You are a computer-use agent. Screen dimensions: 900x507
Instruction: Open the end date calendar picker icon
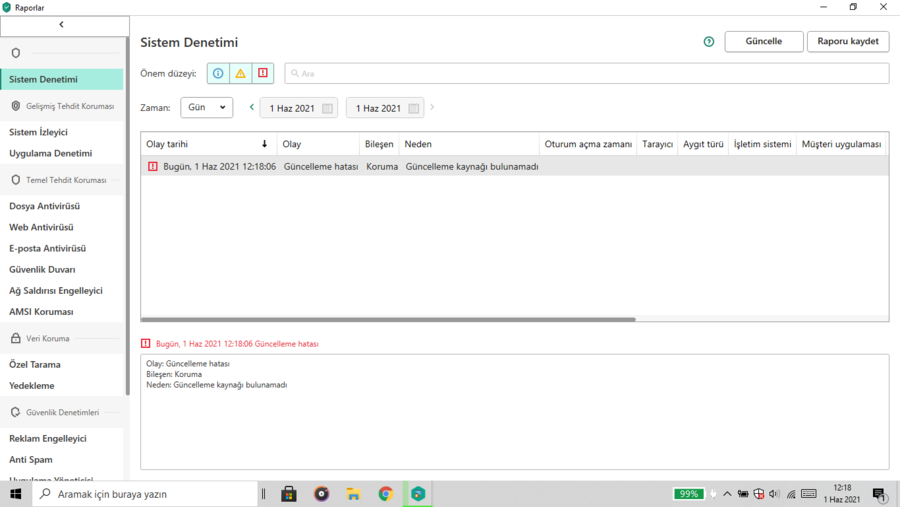pos(413,108)
